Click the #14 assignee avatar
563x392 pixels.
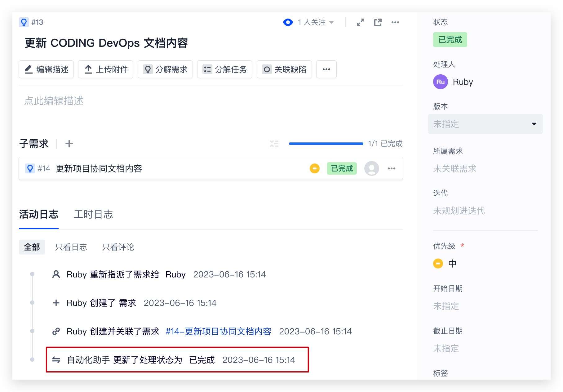tap(372, 168)
